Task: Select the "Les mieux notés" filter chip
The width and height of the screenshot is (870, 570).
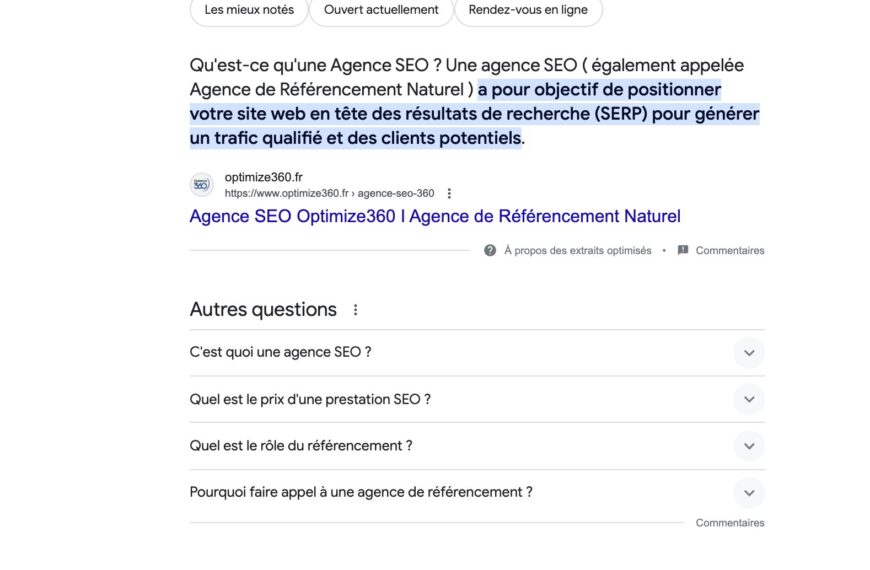Action: [249, 10]
